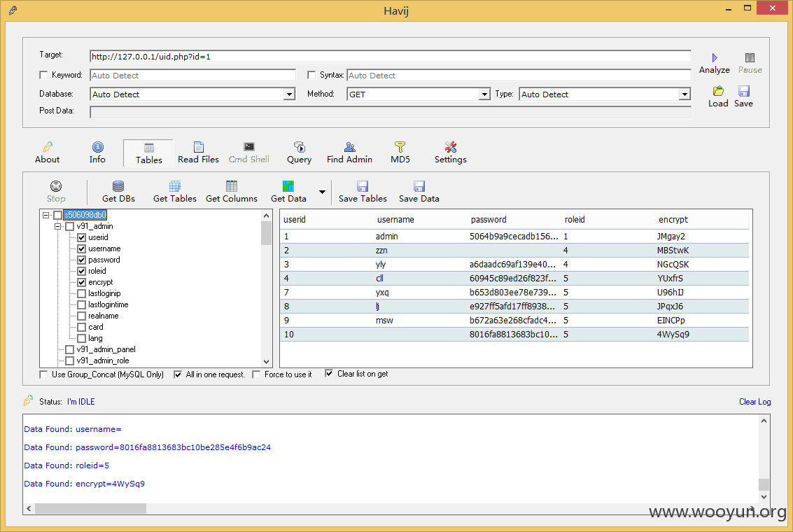Open the Query section
This screenshot has width=793, height=532.
(300, 153)
